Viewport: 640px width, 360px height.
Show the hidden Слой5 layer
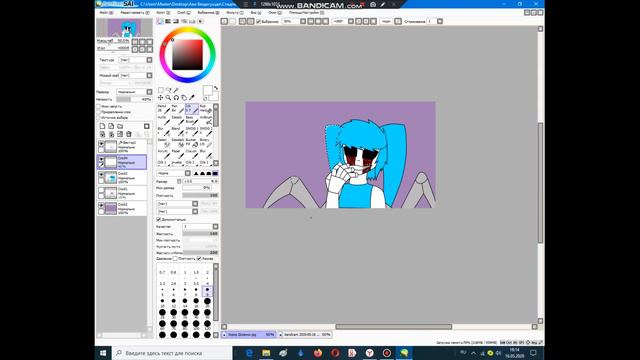101,190
